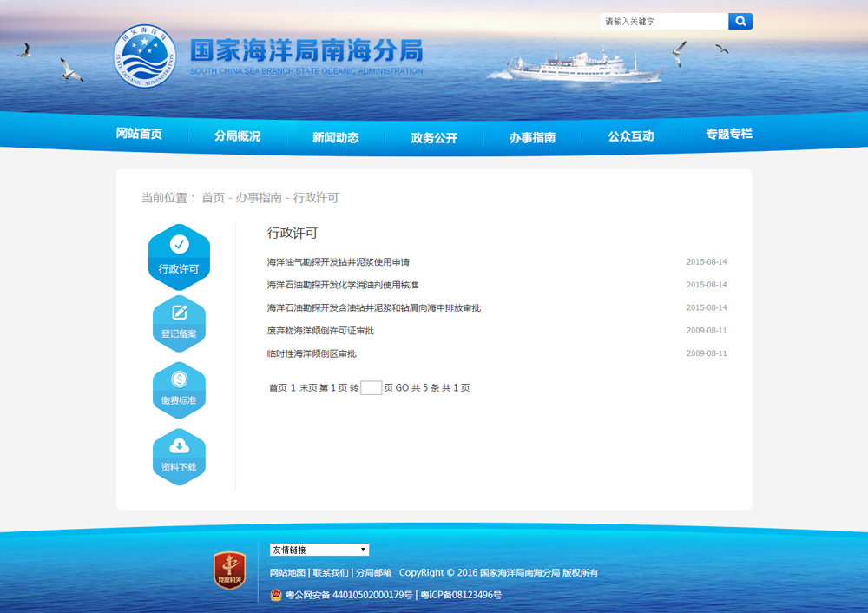Click the red 党政机关 badge icon
The image size is (868, 613).
tap(229, 570)
